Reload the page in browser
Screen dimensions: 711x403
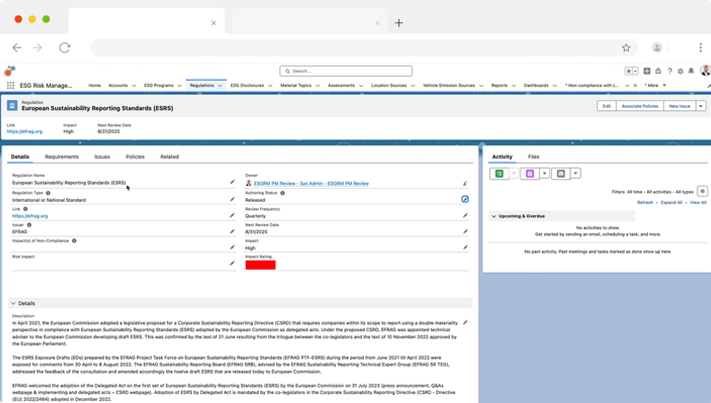click(64, 47)
